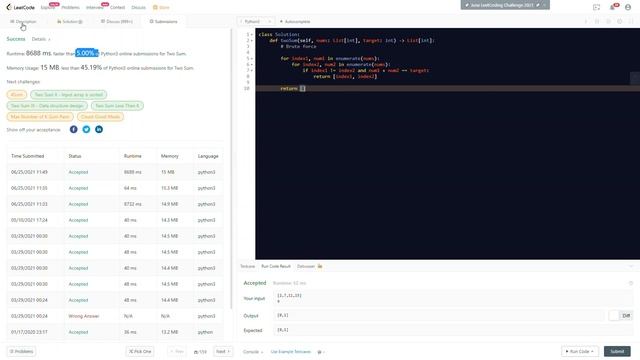Go to the previous problem with Prev
Image resolution: width=640 pixels, height=360 pixels.
(x=177, y=351)
